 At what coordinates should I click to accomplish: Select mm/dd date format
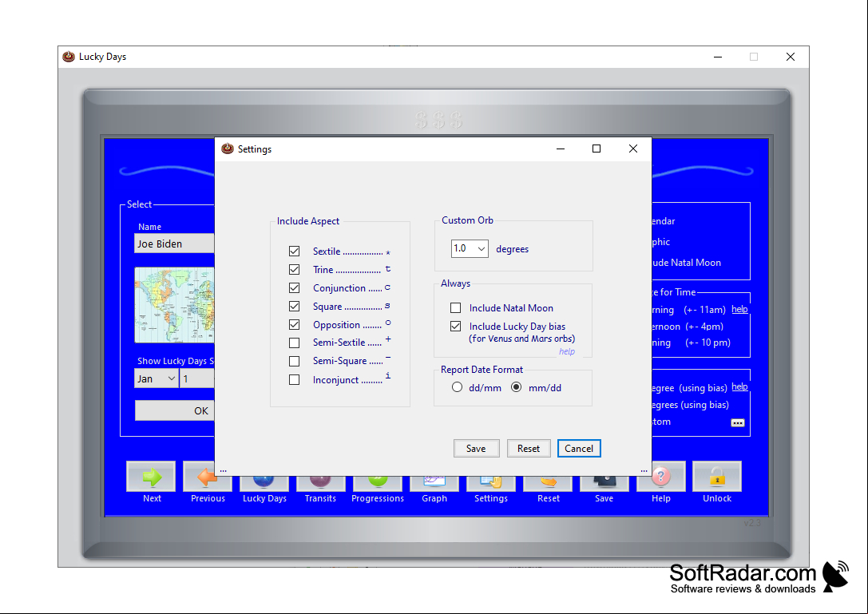[516, 387]
